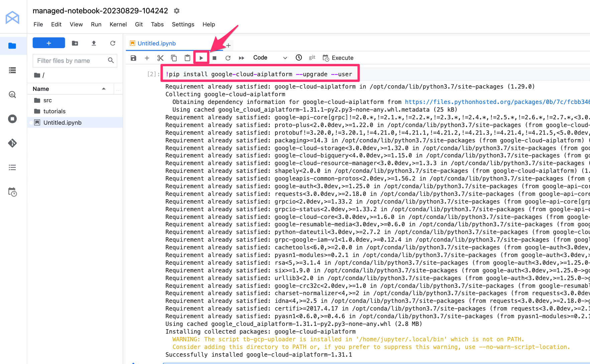Screen dimensions: 590x364
Task: Open the Table of Contents panel
Action: 12,167
